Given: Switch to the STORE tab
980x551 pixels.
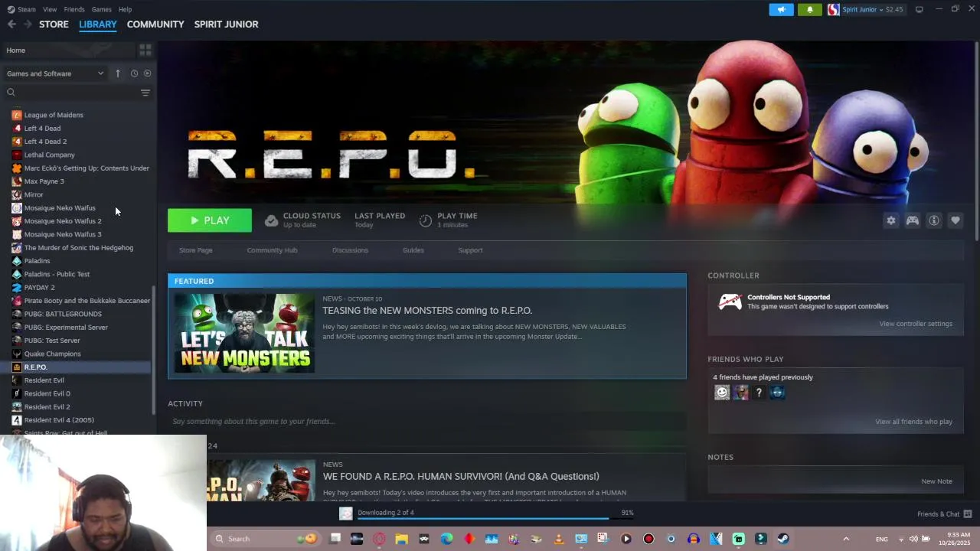Looking at the screenshot, I should click(x=54, y=24).
